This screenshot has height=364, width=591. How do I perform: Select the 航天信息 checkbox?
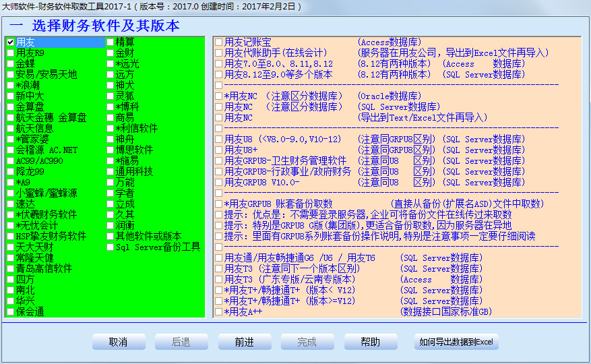pos(11,129)
